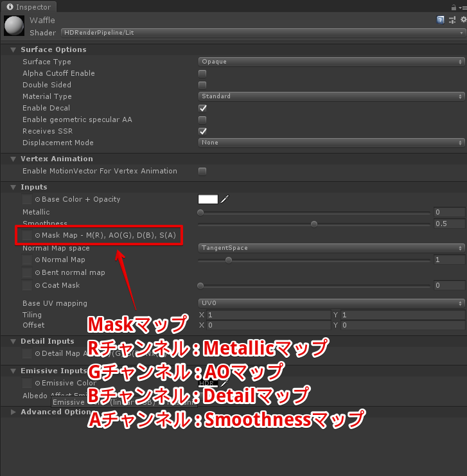467x476 pixels.
Task: Click the Normal Map strength slider handle
Action: click(229, 260)
